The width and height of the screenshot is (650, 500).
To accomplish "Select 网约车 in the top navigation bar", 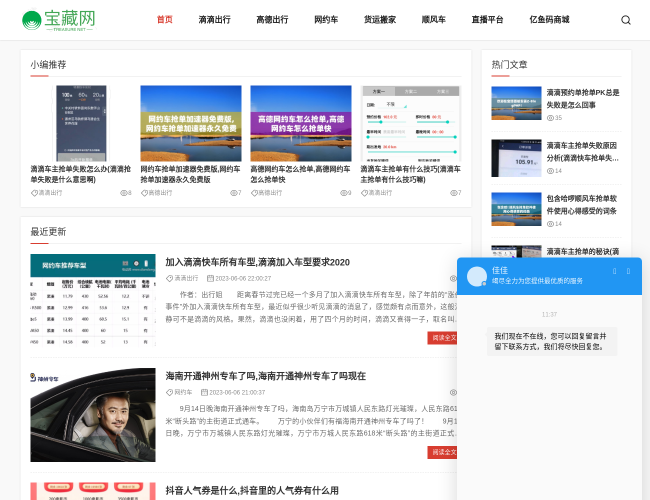I will pyautogui.click(x=326, y=19).
